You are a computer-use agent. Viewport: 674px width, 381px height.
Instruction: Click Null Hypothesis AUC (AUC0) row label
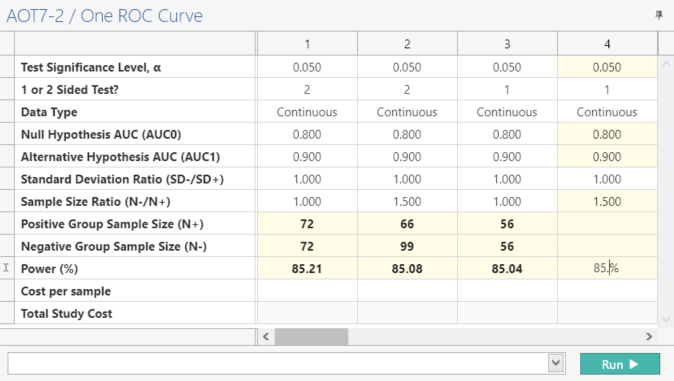tap(101, 135)
